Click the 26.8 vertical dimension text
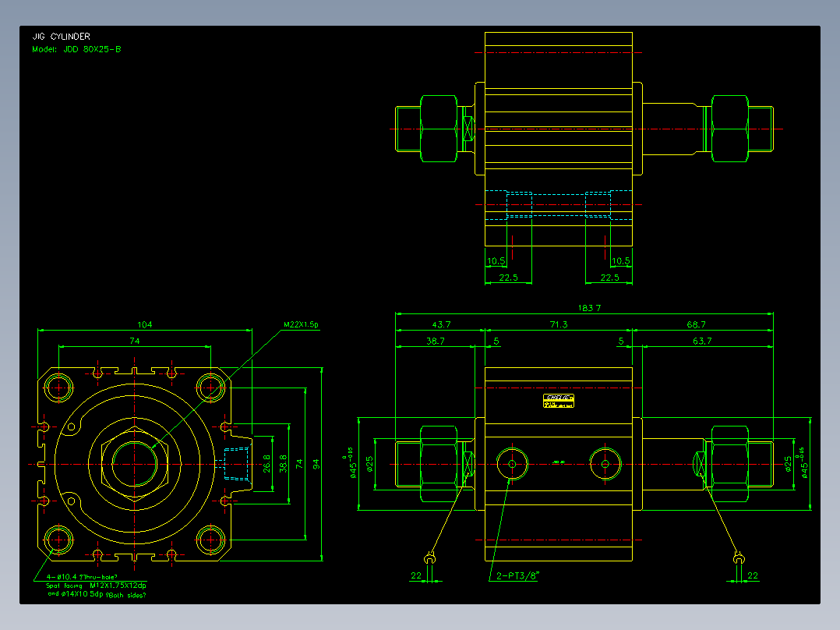This screenshot has height=630, width=840. (266, 464)
